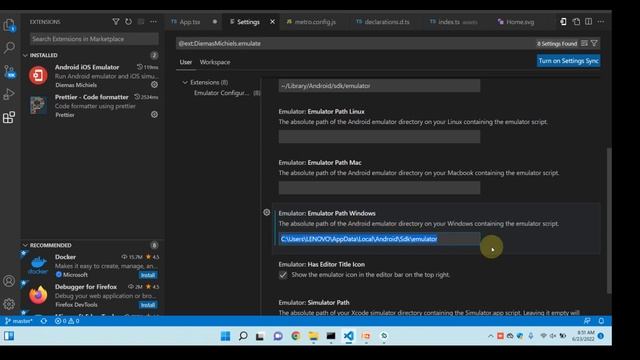Open Windows Start menu

coord(225,336)
